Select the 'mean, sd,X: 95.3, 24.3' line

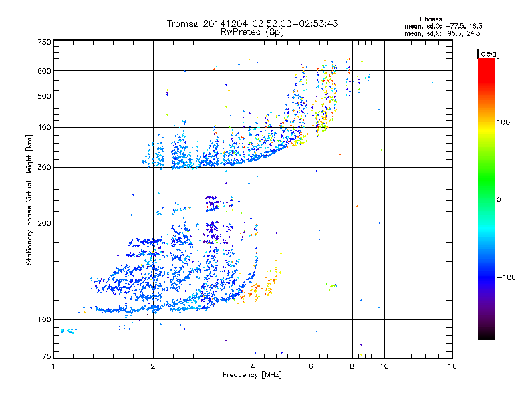tap(442, 33)
